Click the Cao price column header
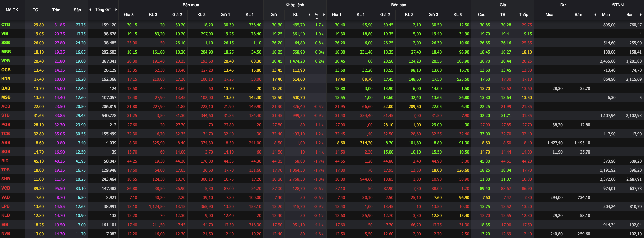Image resolution: width=644 pixels, height=238 pixels. click(x=482, y=15)
